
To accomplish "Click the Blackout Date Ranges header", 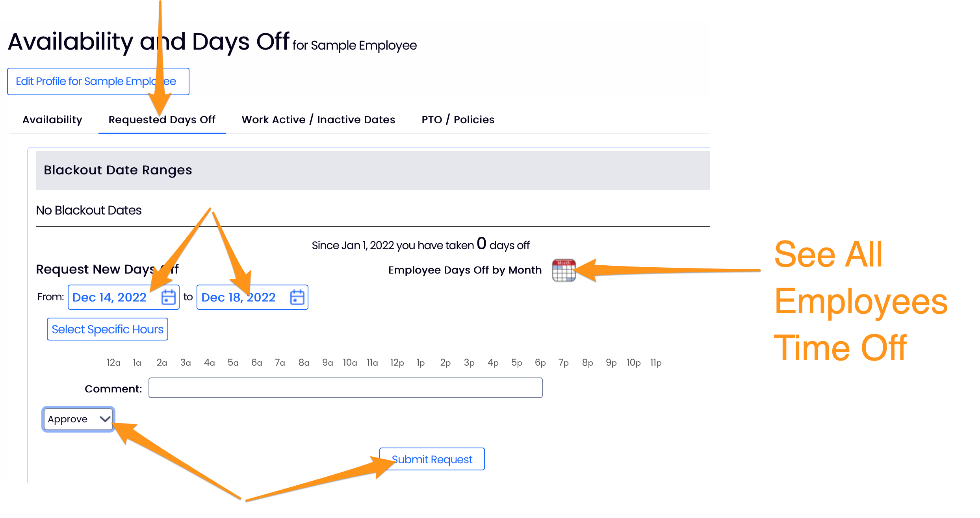I will pyautogui.click(x=118, y=170).
